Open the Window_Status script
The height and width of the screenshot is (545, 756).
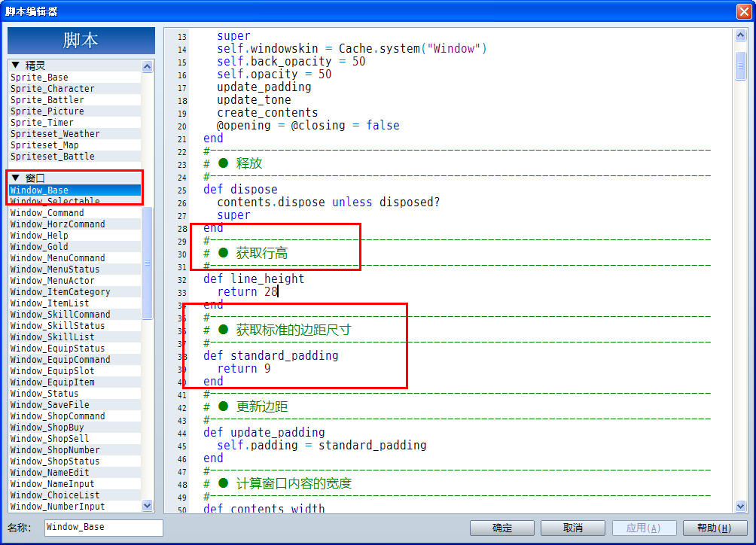point(75,394)
